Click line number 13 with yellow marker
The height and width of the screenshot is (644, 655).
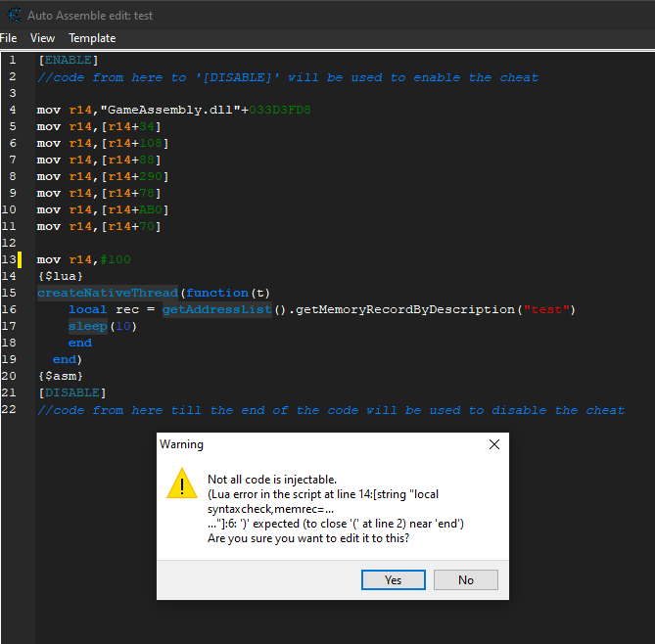[11, 259]
